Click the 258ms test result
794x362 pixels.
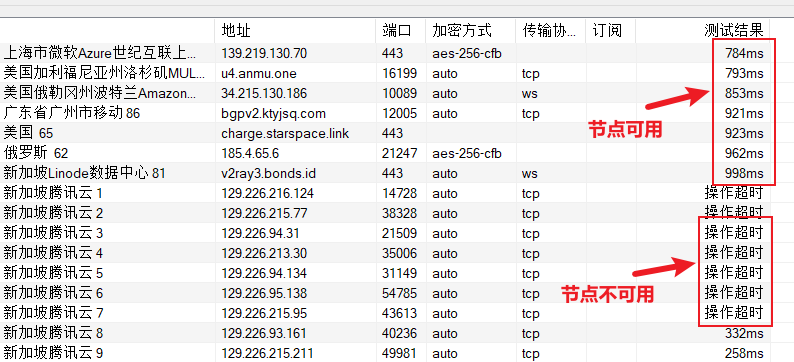[744, 353]
